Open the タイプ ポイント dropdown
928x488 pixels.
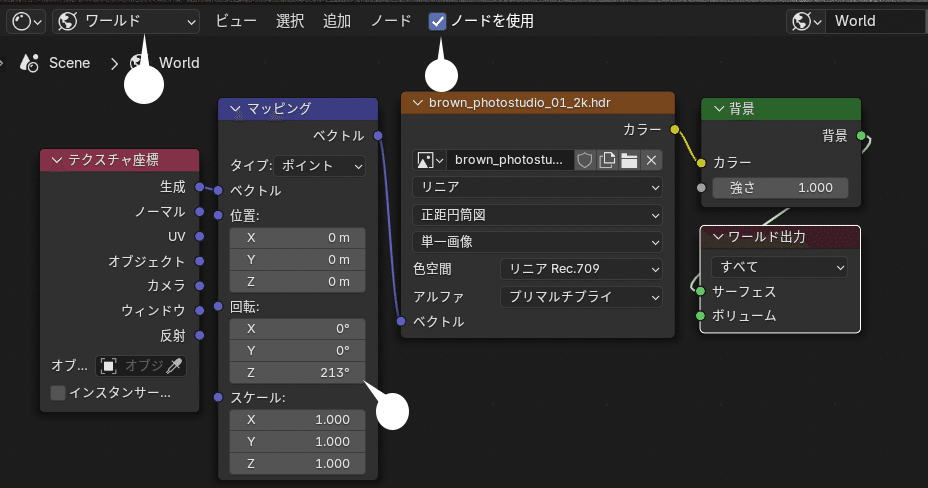320,166
